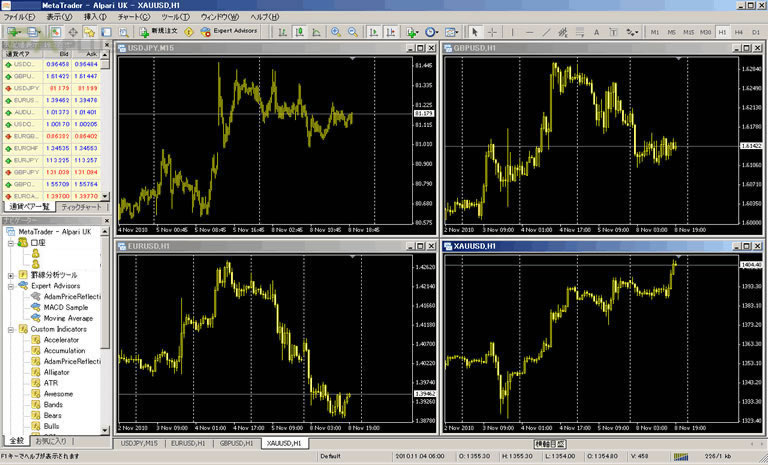This screenshot has height=465, width=768.
Task: Pick the equidistant channel tool
Action: click(563, 32)
